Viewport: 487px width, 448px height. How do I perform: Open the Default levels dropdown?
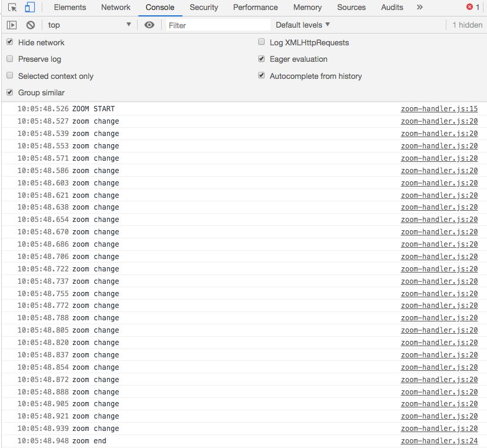tap(302, 25)
